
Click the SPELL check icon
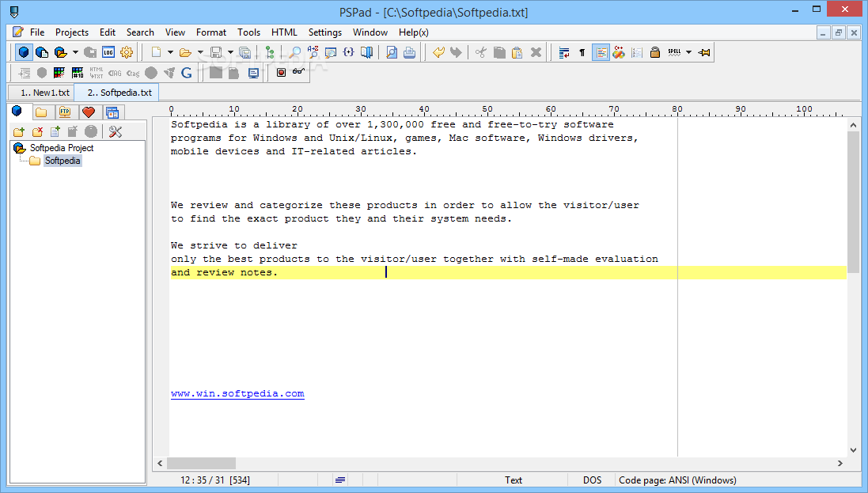[x=674, y=52]
